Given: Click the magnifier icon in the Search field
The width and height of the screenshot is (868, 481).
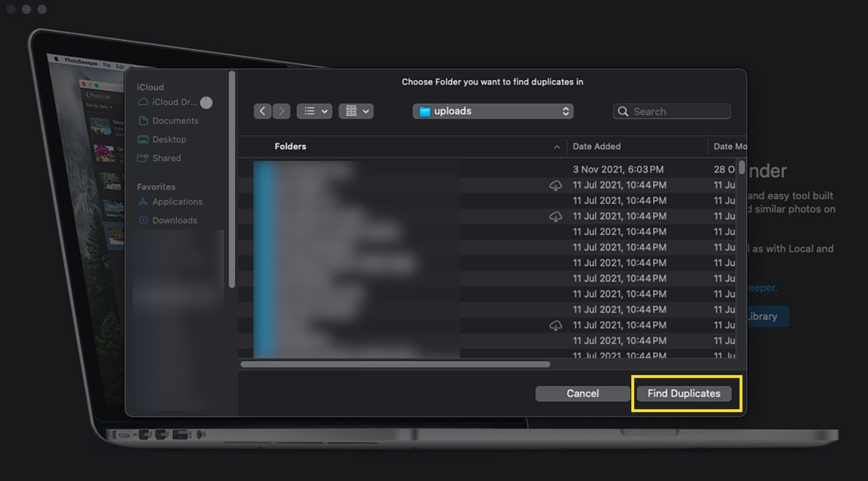Looking at the screenshot, I should coord(623,111).
